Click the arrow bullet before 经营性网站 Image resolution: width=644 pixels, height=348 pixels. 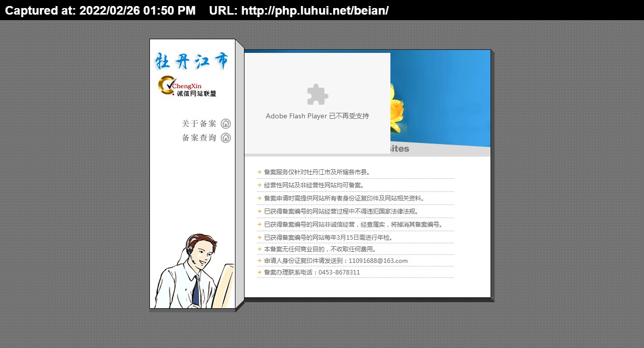coord(259,185)
